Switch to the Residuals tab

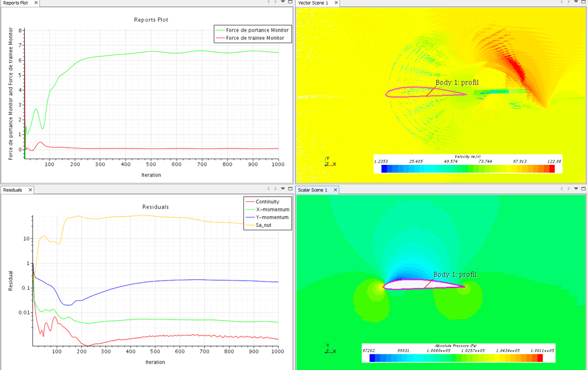(x=13, y=190)
